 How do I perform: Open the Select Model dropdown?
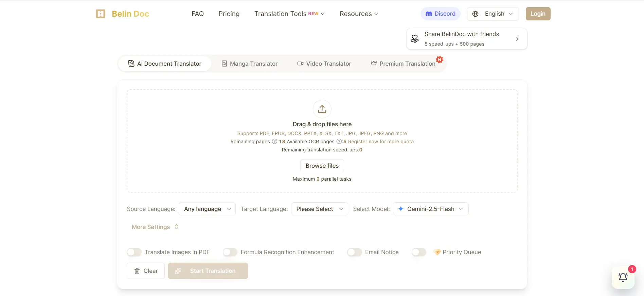point(431,209)
